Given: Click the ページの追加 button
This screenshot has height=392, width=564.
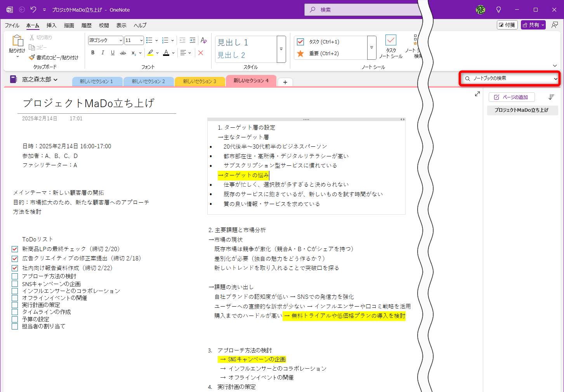Looking at the screenshot, I should click(x=512, y=97).
